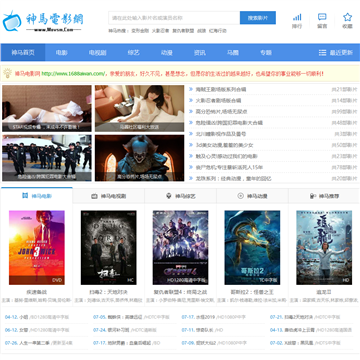This screenshot has height=360, width=360.
Task: Click the list icon beside 最近更新
Action: click(x=322, y=53)
